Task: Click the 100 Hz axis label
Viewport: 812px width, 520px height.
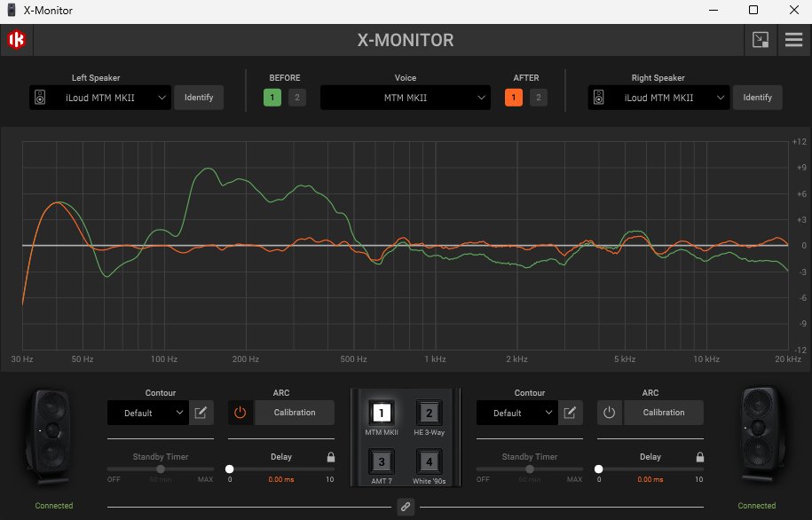Action: pyautogui.click(x=164, y=358)
